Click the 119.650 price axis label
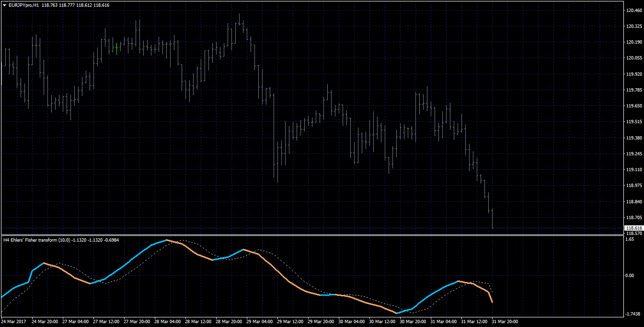Viewport: 644px width, 327px height. 634,106
